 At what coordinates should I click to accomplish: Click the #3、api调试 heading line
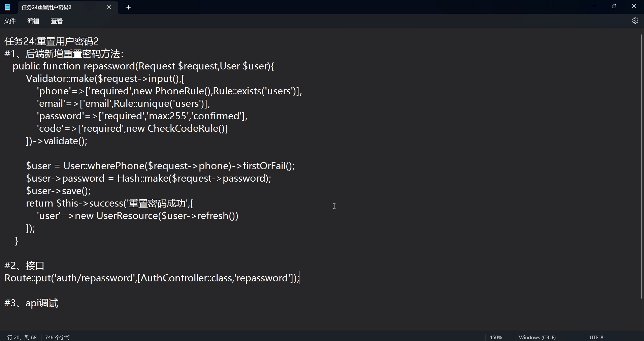[31, 303]
